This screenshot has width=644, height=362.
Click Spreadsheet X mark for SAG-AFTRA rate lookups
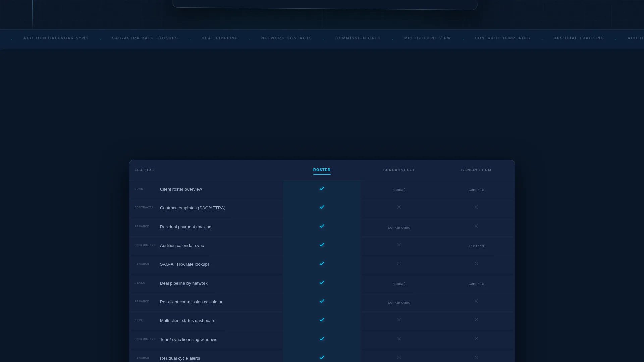pyautogui.click(x=399, y=263)
